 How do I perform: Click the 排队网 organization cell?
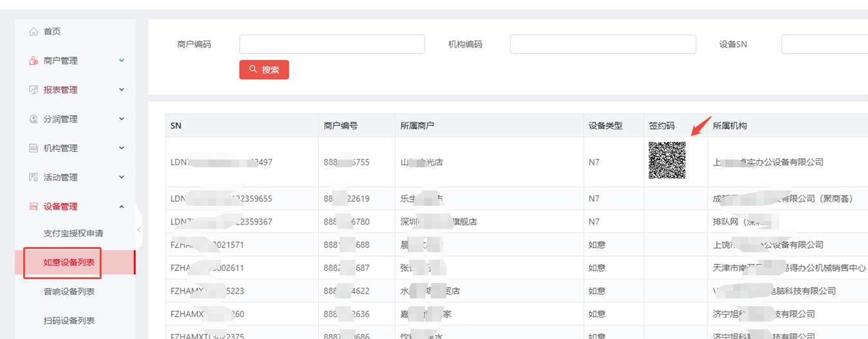pos(788,222)
